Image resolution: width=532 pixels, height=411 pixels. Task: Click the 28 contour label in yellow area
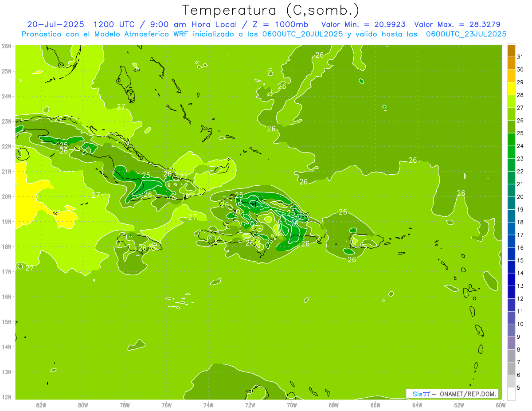(x=57, y=212)
